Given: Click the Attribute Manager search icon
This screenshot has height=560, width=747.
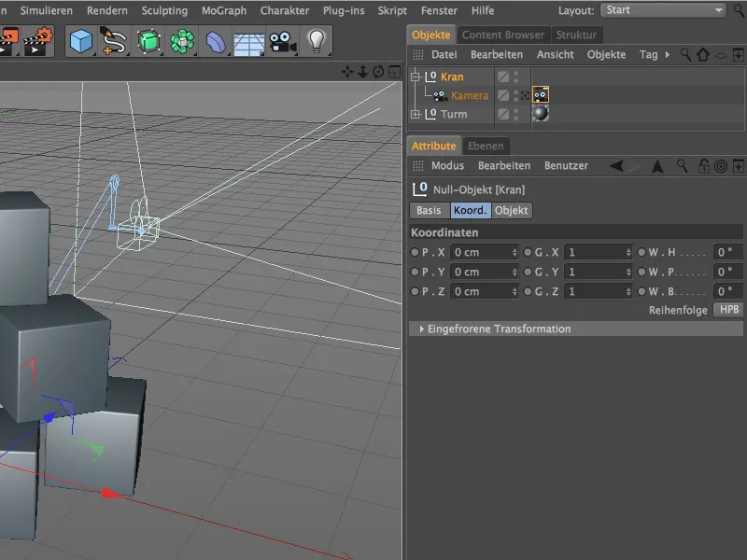Looking at the screenshot, I should (683, 166).
